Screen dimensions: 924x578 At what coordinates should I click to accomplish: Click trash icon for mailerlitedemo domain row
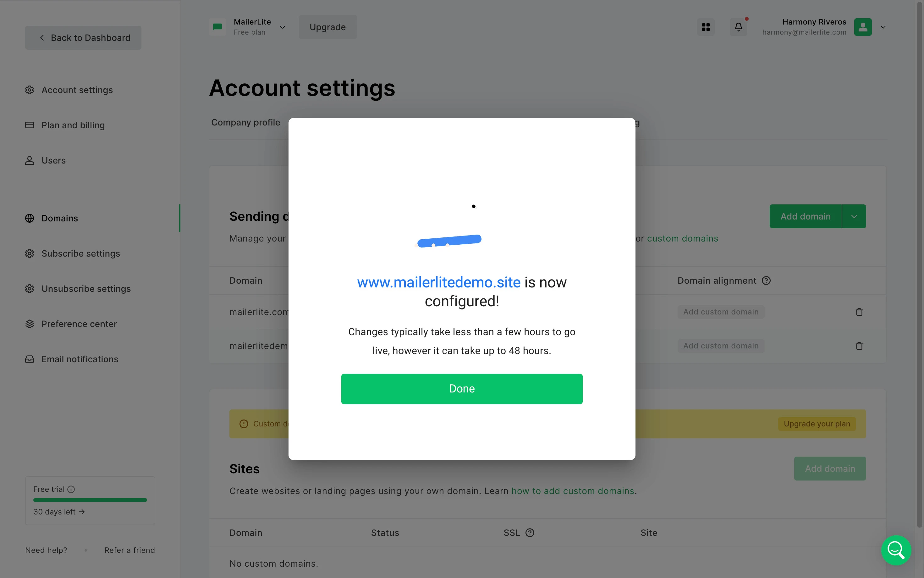(x=859, y=346)
